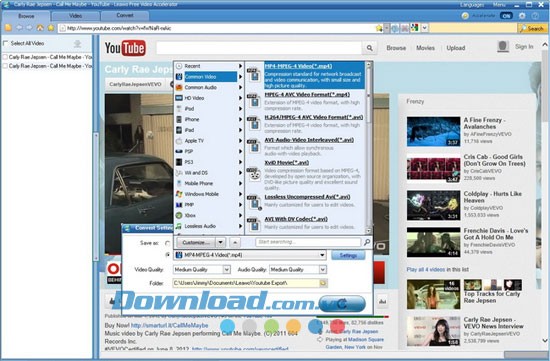Image resolution: width=550 pixels, height=361 pixels.
Task: Open the accelerator settings gear icon
Action: [522, 16]
